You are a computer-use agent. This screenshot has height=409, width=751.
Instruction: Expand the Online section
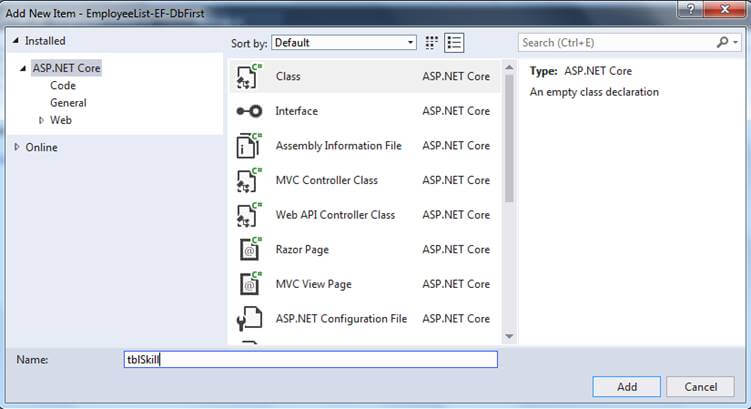[x=17, y=147]
